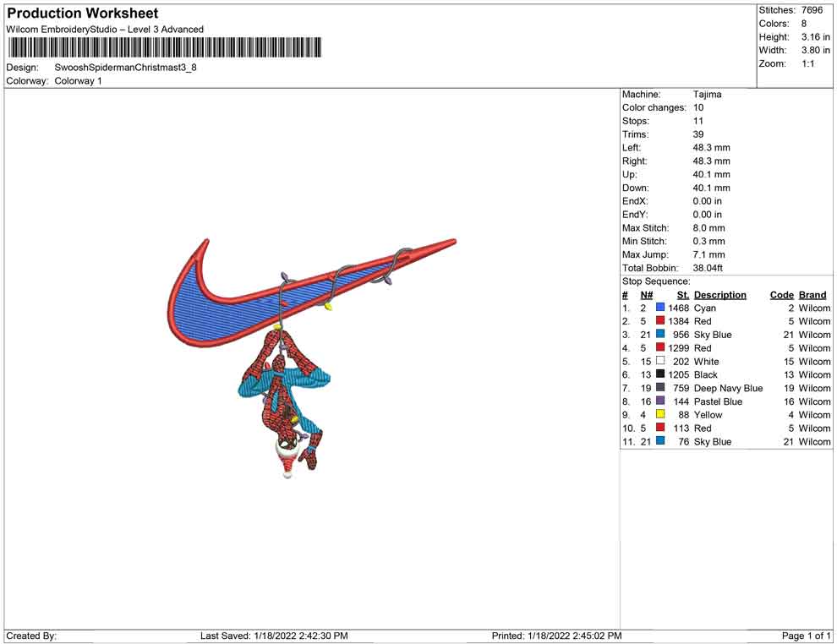
Task: Click the 'Printed: 1/18/2022 2:45:02 PM' footer
Action: (557, 636)
